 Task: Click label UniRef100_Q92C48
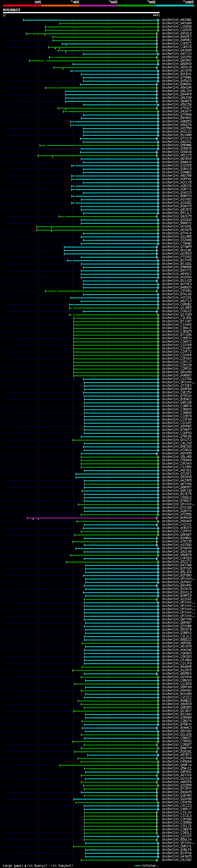point(176,551)
